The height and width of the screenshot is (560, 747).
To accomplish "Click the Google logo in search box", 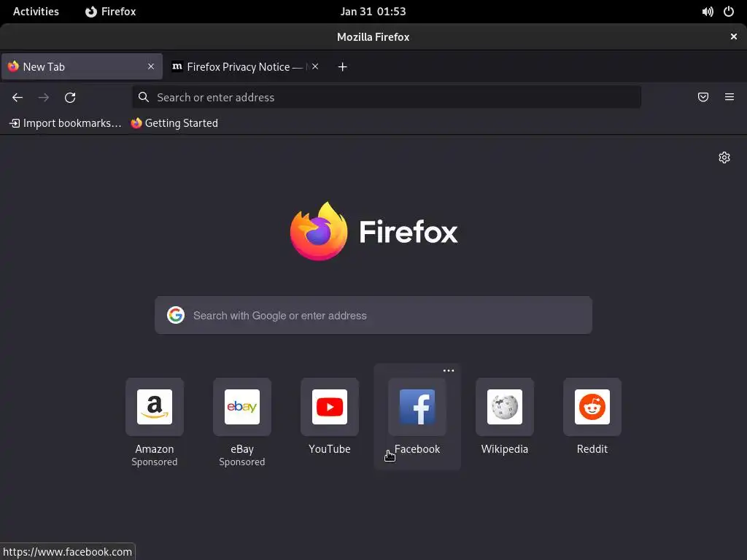I will point(176,315).
